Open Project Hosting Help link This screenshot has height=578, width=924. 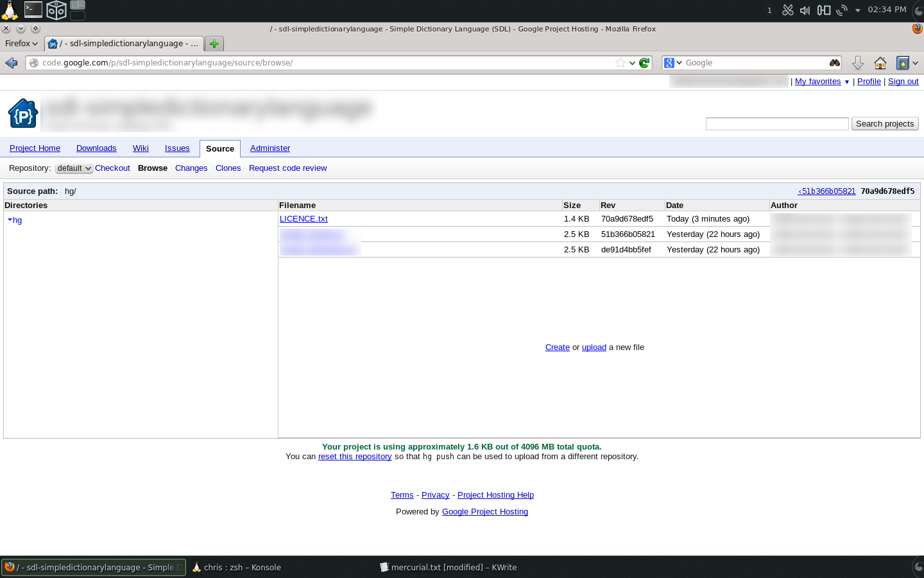pyautogui.click(x=495, y=495)
